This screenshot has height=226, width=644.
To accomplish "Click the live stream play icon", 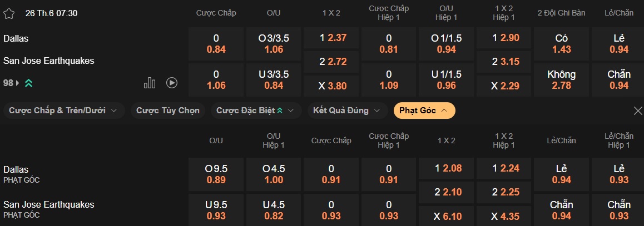I will point(172,83).
